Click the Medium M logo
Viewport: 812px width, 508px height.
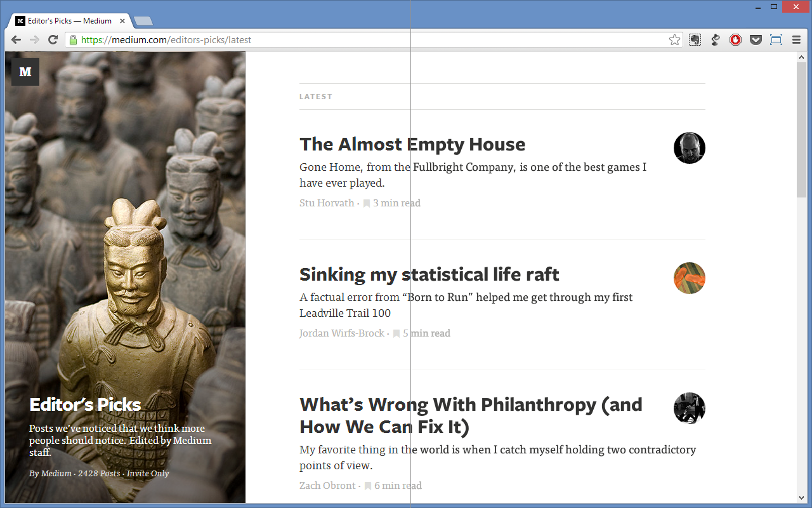click(x=25, y=72)
